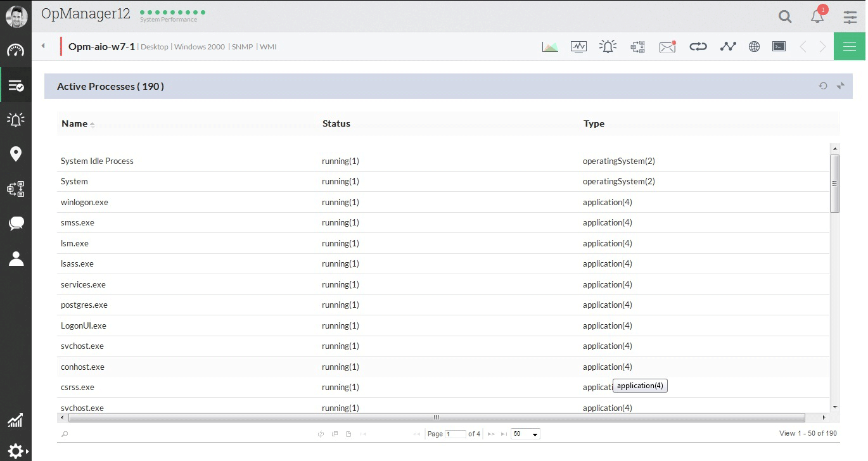Image resolution: width=868 pixels, height=461 pixels.
Task: Open the Dashboard speedometer icon in sidebar
Action: 16,51
